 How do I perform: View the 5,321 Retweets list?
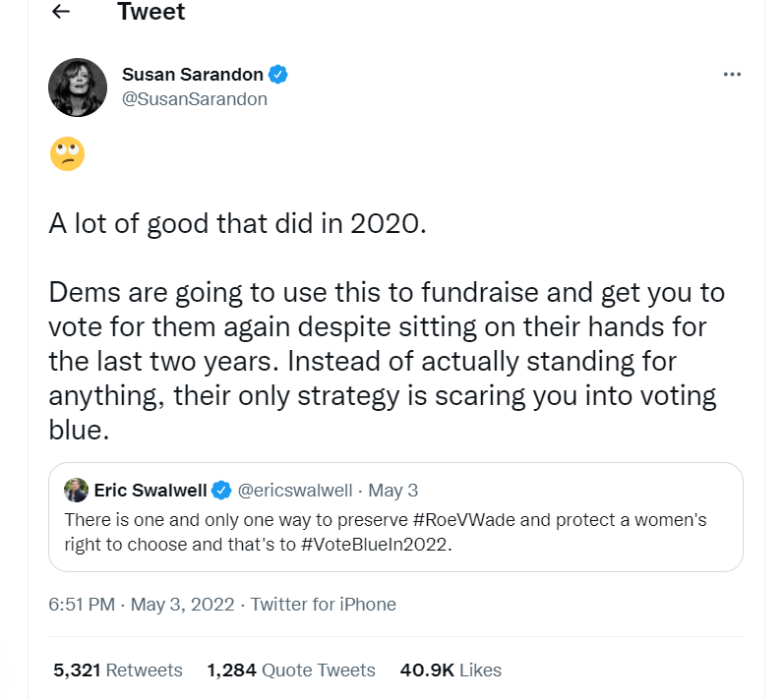tap(118, 670)
